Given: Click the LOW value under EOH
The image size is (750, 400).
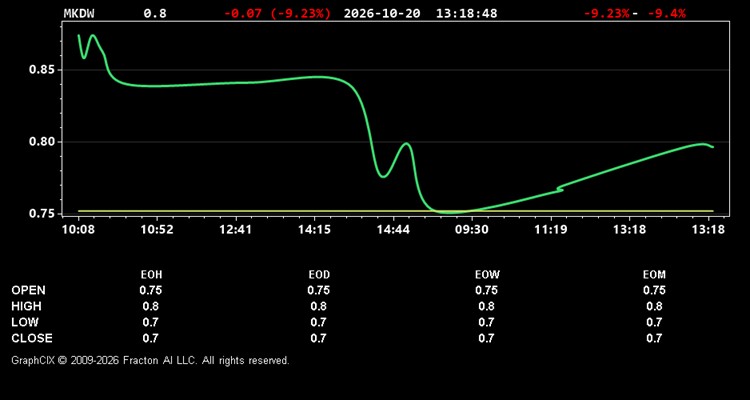Looking at the screenshot, I should (x=151, y=322).
